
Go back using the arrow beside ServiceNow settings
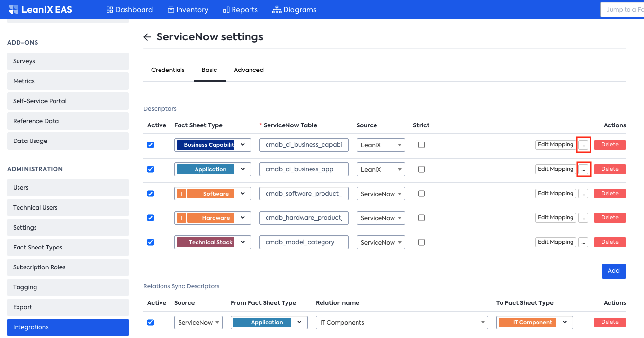coord(147,37)
